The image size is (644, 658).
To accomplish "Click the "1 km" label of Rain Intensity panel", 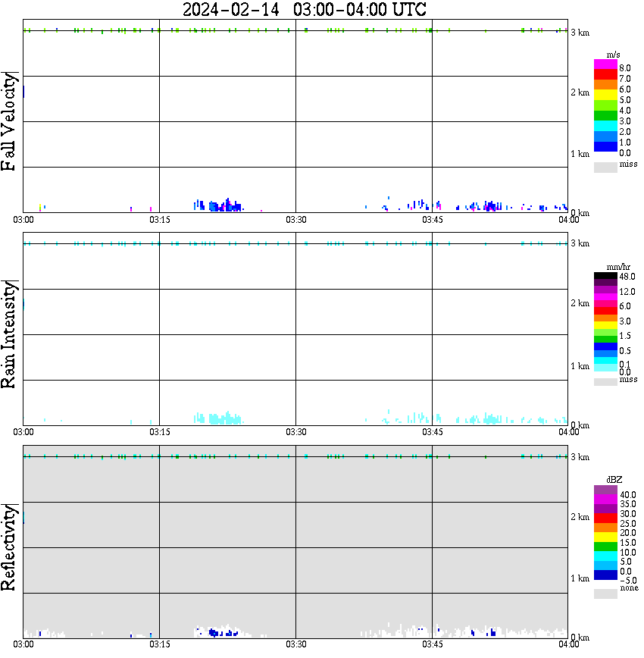I will pyautogui.click(x=580, y=366).
